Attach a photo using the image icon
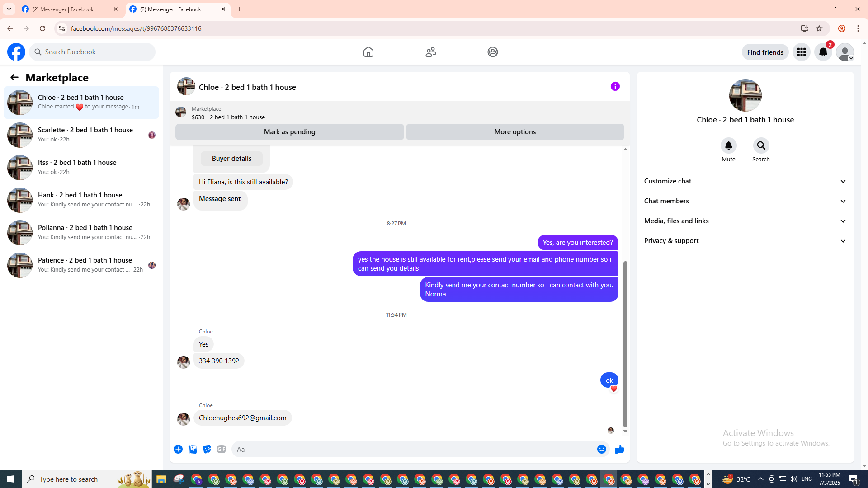The width and height of the screenshot is (868, 488). 193,449
